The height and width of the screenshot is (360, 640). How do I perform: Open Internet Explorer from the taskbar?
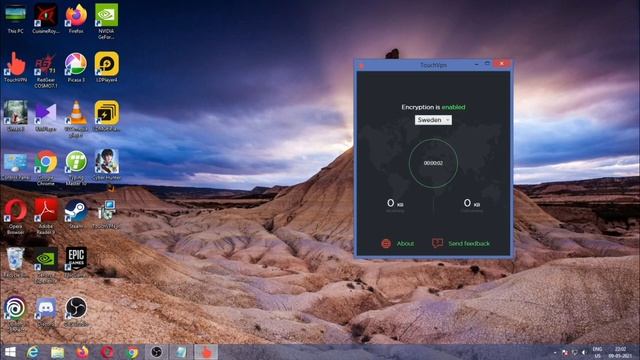pos(33,352)
